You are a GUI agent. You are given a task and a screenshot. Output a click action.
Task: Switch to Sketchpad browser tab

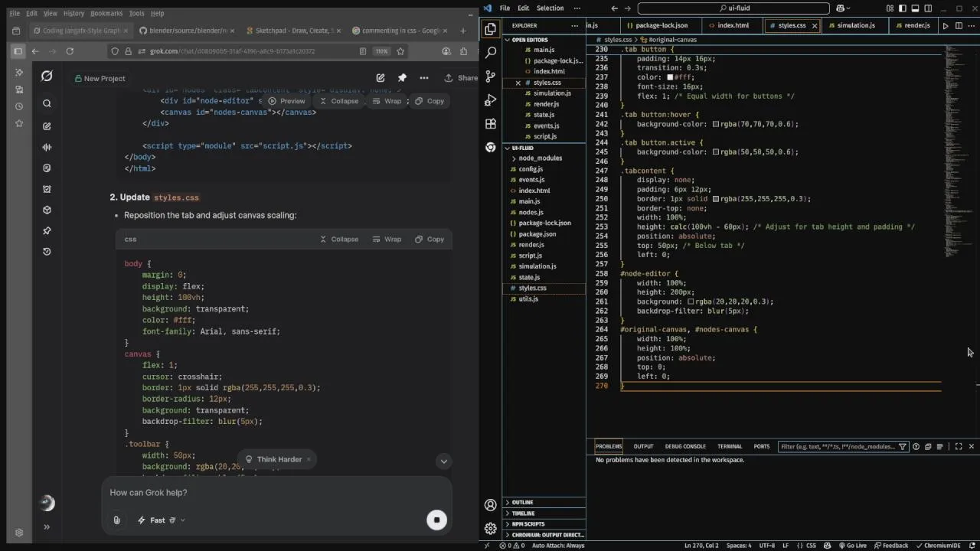coord(293,31)
